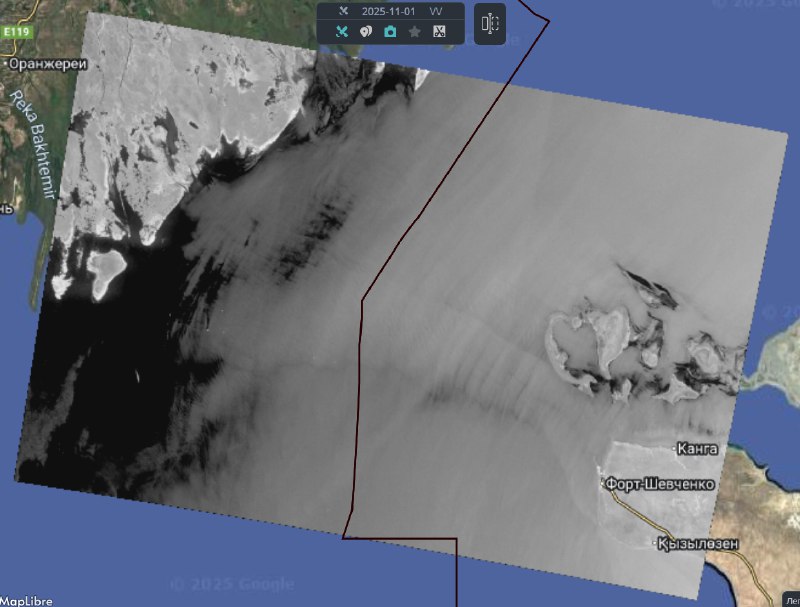This screenshot has width=800, height=607.
Task: Click the legend button in bottom-right corner
Action: click(x=791, y=600)
